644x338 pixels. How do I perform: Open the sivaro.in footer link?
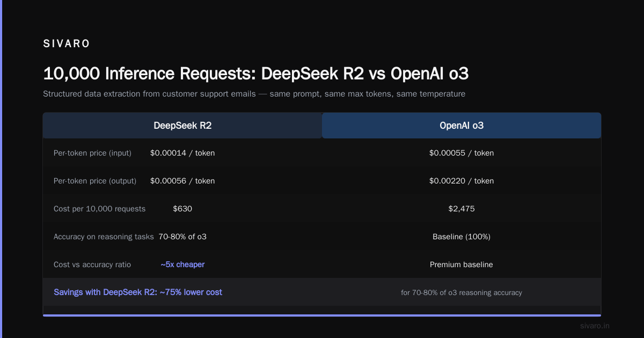(595, 326)
